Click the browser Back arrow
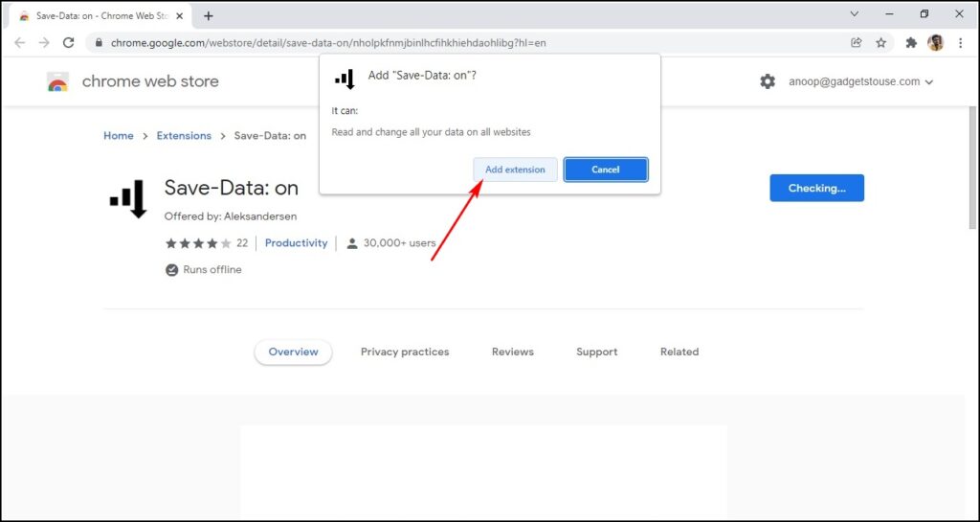 tap(20, 42)
